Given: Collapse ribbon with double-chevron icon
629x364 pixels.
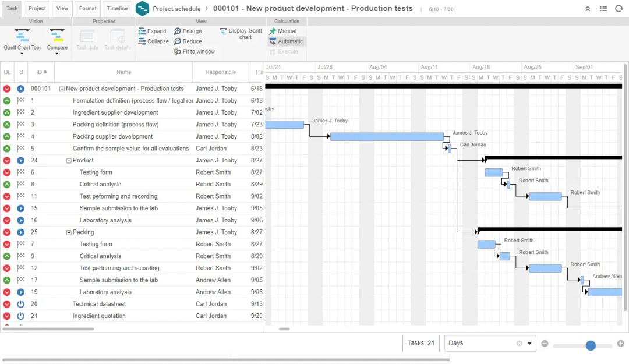Looking at the screenshot, I should pos(588,9).
